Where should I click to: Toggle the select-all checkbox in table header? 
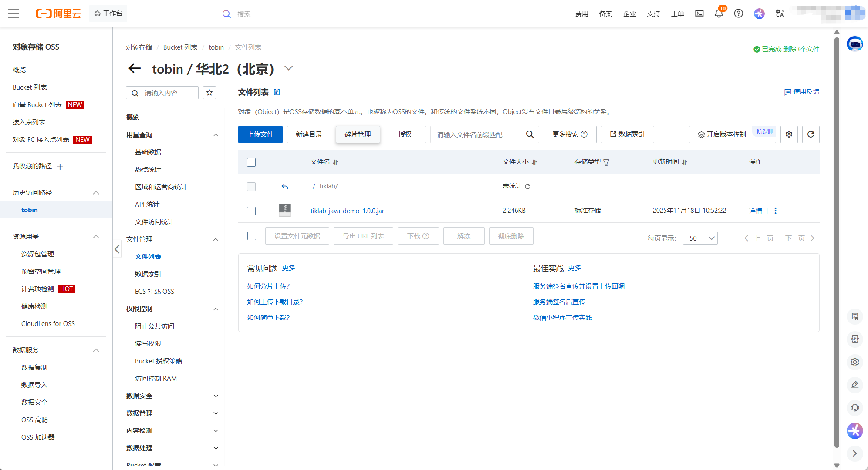(x=251, y=162)
